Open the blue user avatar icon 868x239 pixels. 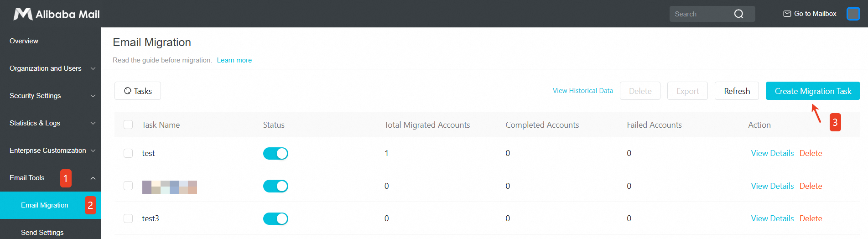853,14
